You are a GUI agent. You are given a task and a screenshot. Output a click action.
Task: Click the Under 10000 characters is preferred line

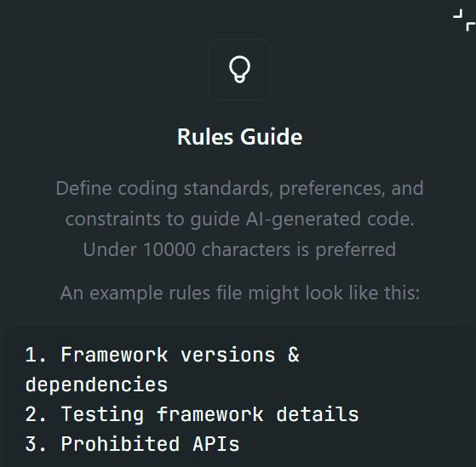239,249
